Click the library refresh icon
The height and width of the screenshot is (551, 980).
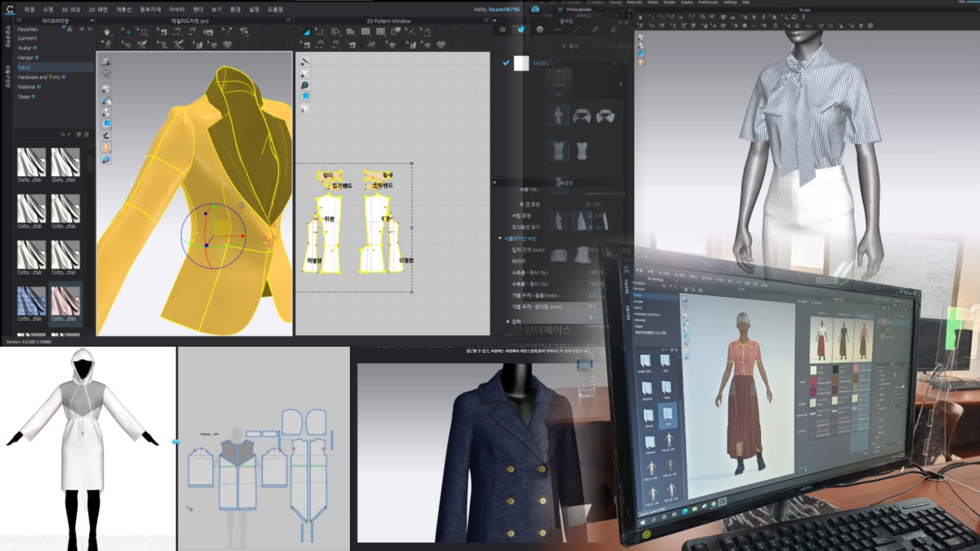point(77,134)
